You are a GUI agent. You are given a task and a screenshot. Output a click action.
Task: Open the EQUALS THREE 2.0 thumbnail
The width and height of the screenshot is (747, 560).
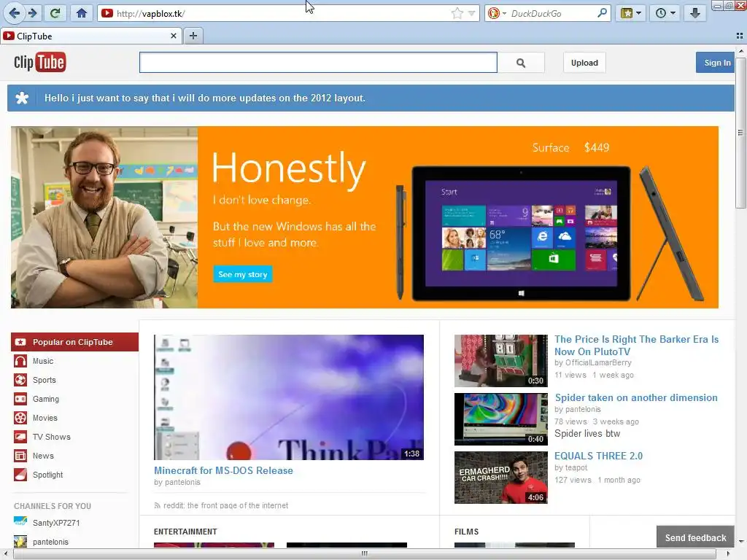[501, 478]
